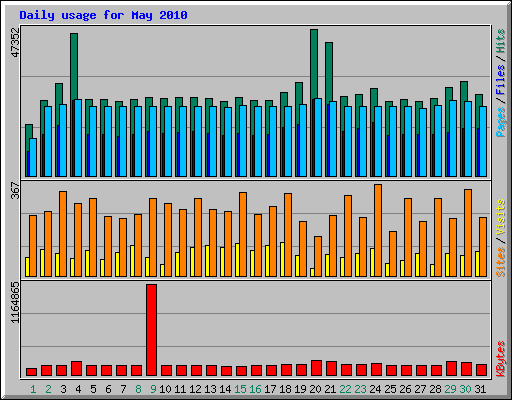Click the Files legend label
Image resolution: width=512 pixels, height=400 pixels.
coord(501,80)
